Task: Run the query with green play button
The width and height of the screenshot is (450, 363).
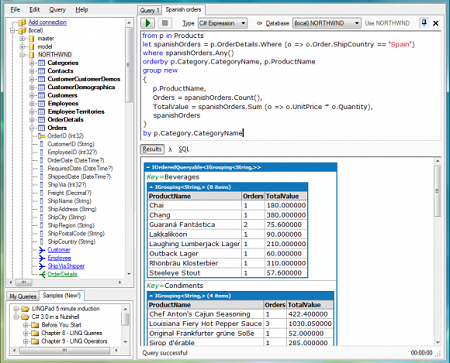Action: pos(148,23)
